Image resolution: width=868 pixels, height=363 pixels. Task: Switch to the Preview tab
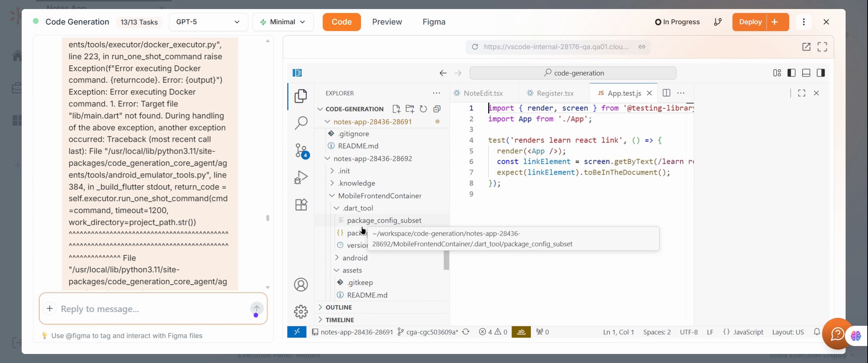coord(387,22)
